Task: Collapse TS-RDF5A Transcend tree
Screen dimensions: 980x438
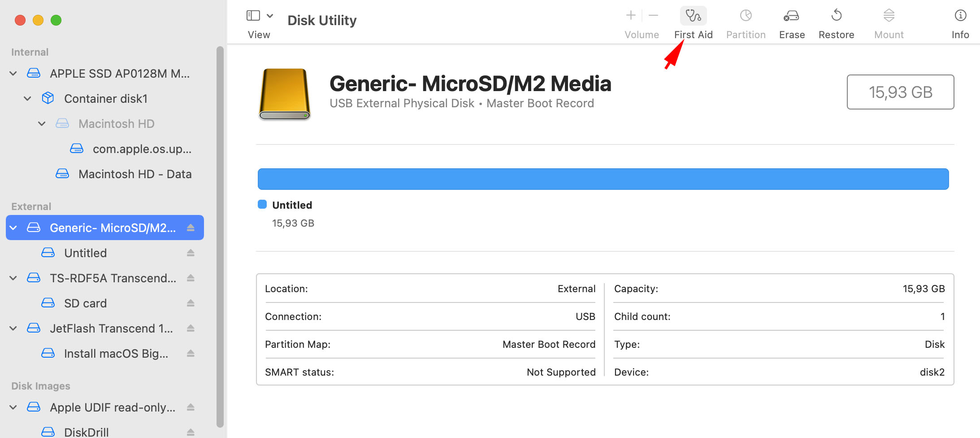Action: point(13,278)
